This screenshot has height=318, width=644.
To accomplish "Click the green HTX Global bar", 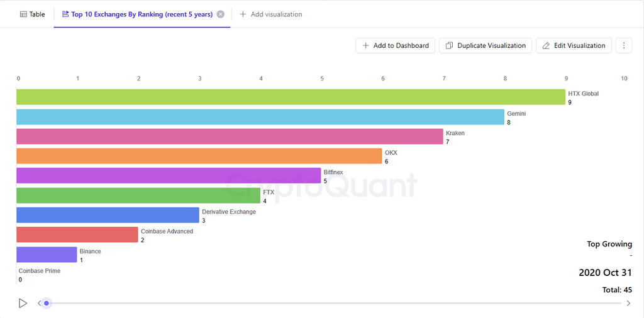I will coord(291,97).
